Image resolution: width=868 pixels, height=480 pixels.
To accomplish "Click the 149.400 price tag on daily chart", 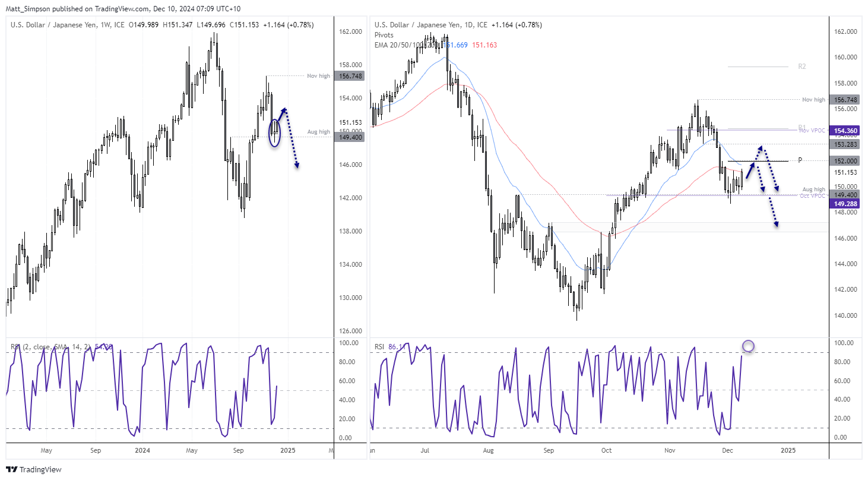I will click(845, 194).
